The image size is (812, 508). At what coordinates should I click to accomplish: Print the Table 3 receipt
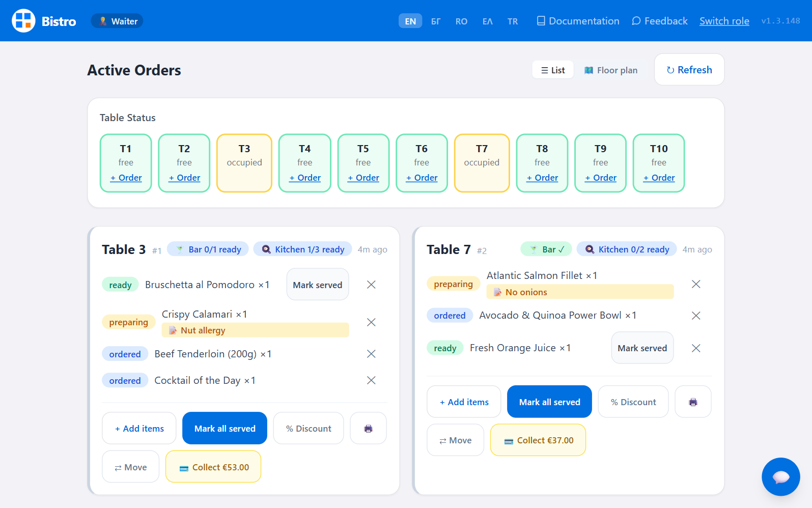coord(368,429)
